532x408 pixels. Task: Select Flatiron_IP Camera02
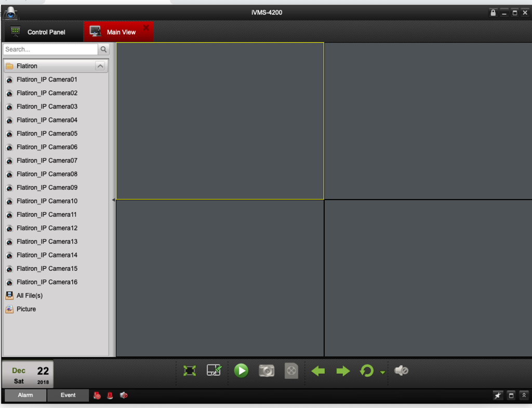(56, 93)
